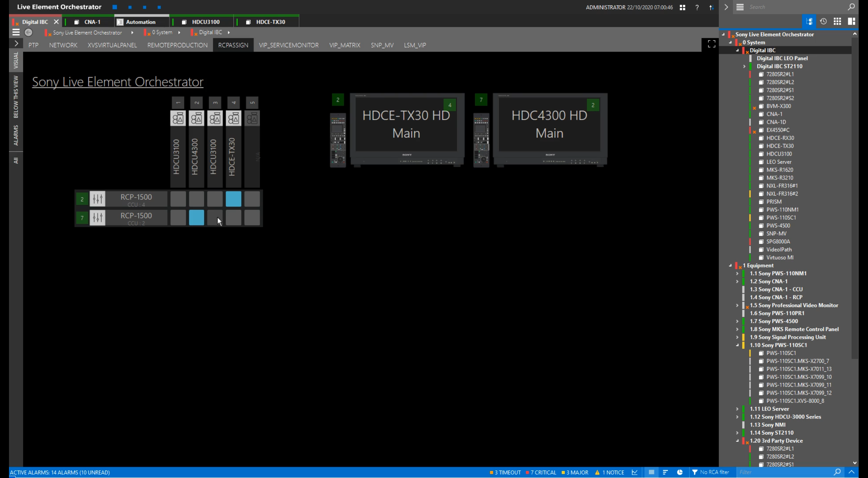The height and width of the screenshot is (478, 868).
Task: Click the HDCE-TX30 camera icon in column 4
Action: coord(234,119)
